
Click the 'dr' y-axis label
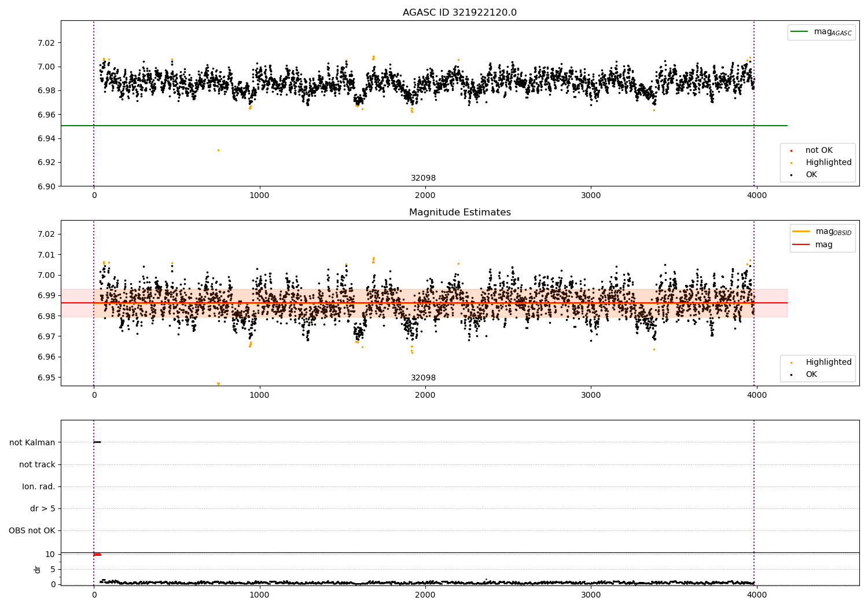pyautogui.click(x=38, y=569)
